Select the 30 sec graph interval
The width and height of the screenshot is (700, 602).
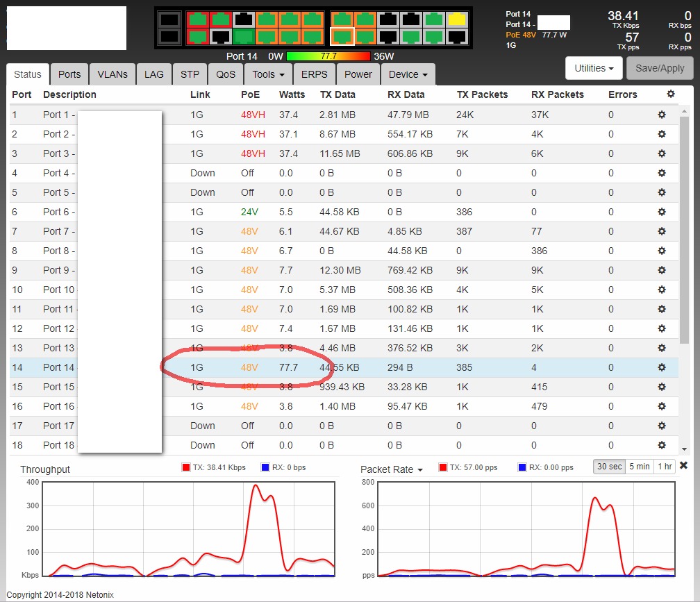click(609, 467)
